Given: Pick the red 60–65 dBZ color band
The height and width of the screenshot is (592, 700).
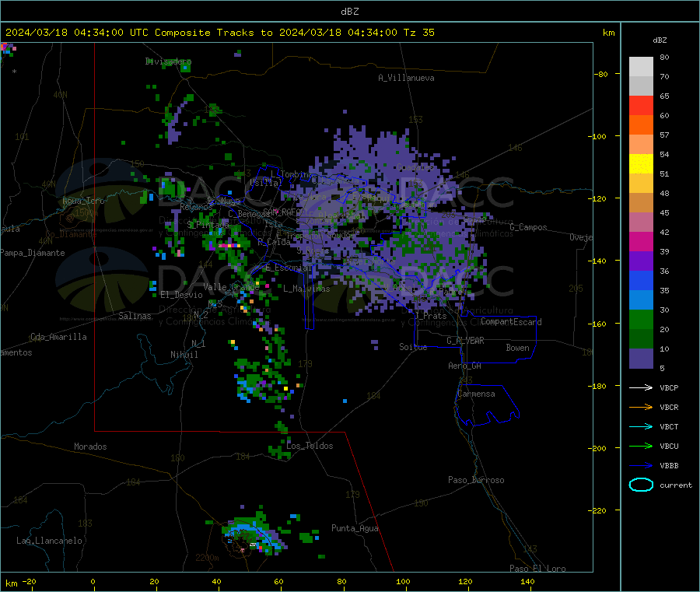Looking at the screenshot, I should click(x=641, y=105).
